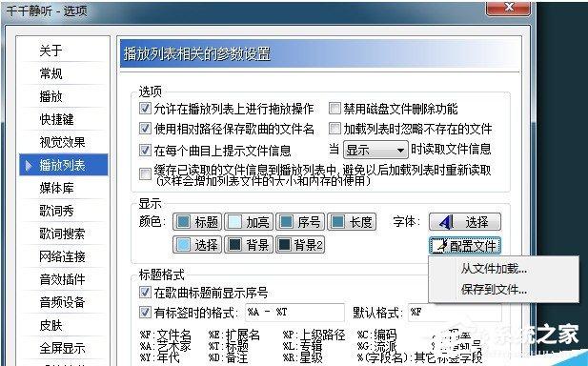The width and height of the screenshot is (588, 366).
Task: Pick the 选择 color swatch button
Action: pos(197,245)
